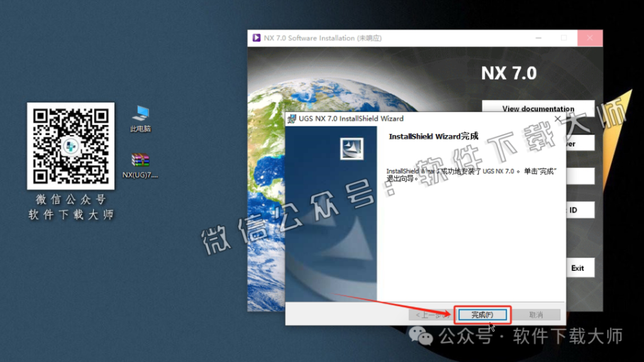This screenshot has height=362, width=644.
Task: Click the Computer ID button on the right
Action: pos(579,209)
